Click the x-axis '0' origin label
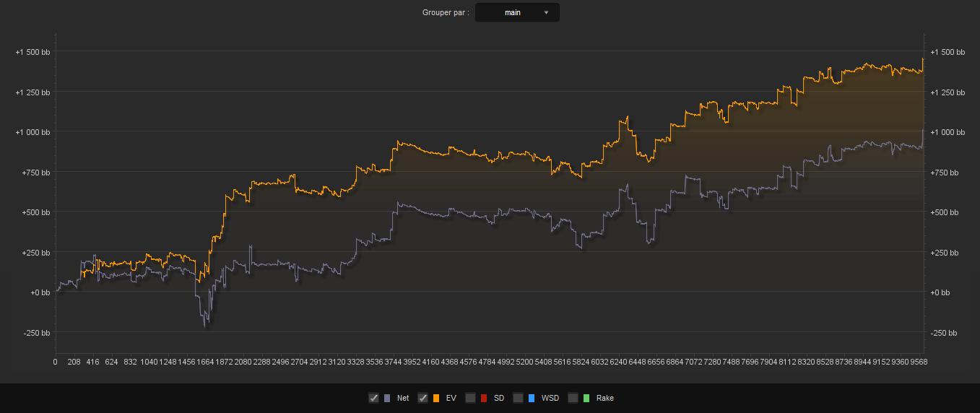The width and height of the screenshot is (980, 413). coord(56,362)
